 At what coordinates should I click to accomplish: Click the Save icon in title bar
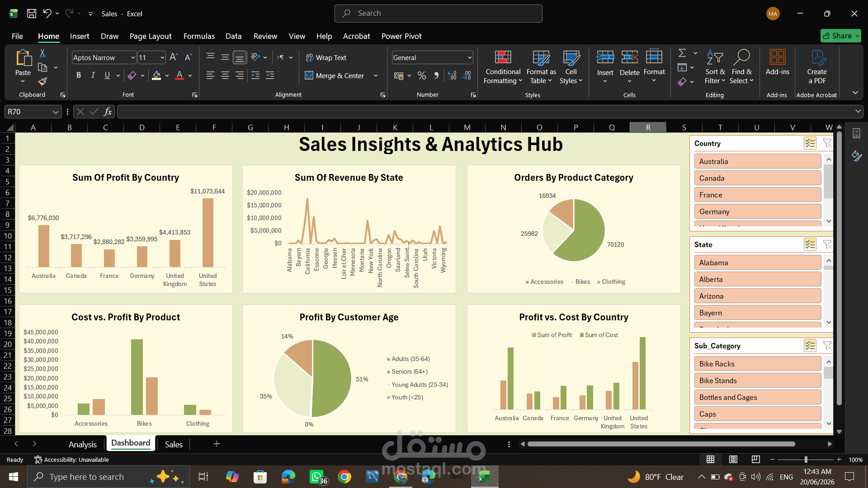[x=32, y=14]
